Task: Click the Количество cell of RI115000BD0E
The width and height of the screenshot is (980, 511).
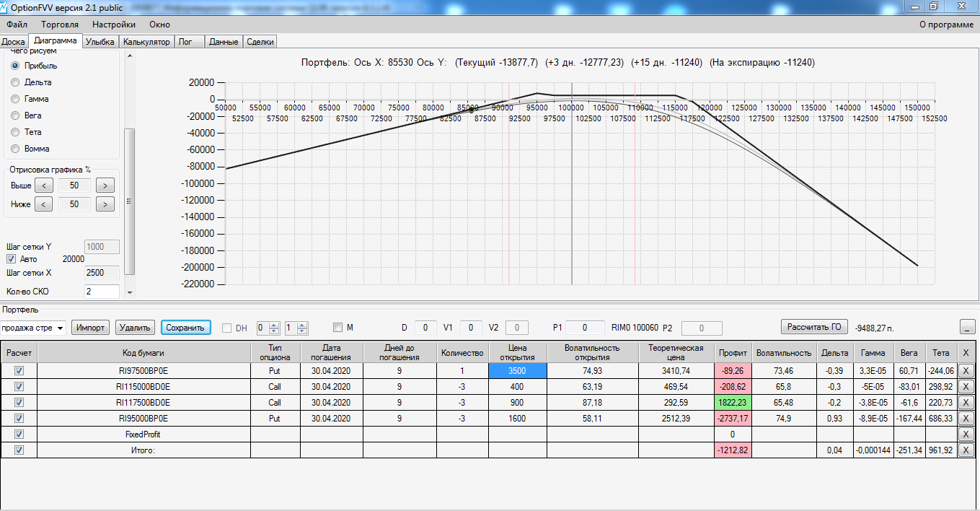Action: click(x=462, y=386)
